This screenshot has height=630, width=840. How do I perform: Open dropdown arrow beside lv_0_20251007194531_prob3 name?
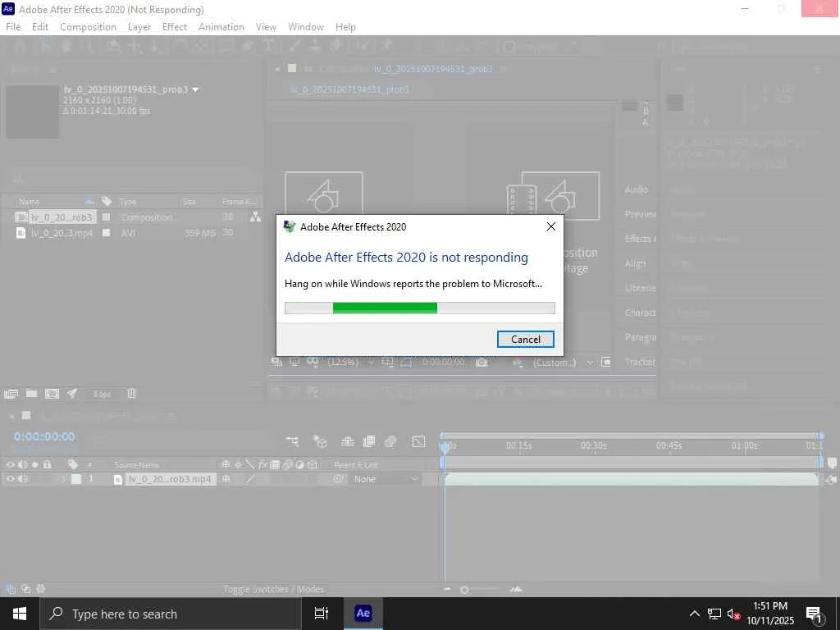[x=195, y=89]
